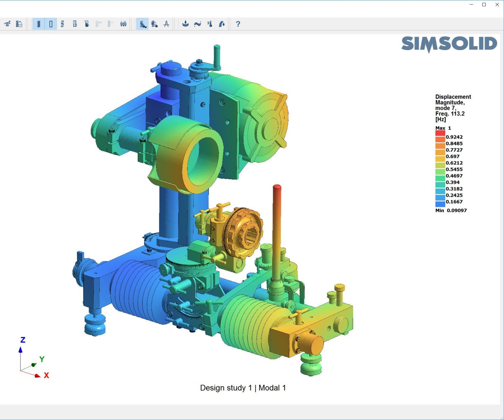Toggle the rectangle outline display button
The image size is (504, 420).
pyautogui.click(x=51, y=24)
